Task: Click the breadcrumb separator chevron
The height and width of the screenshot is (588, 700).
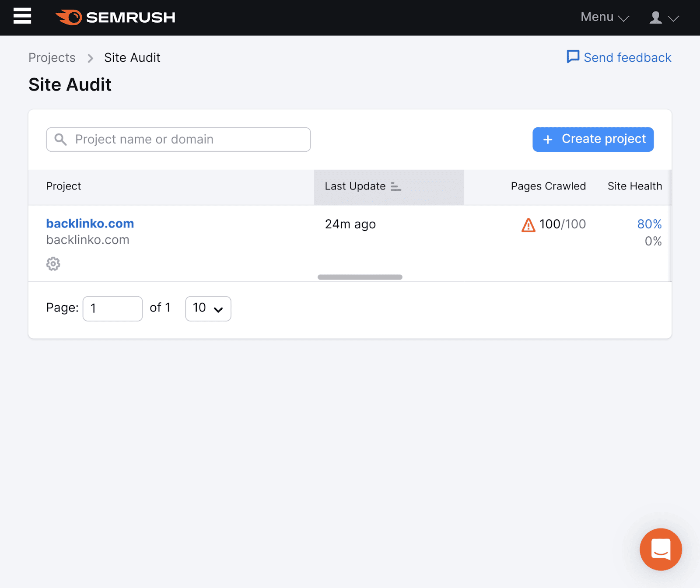Action: tap(90, 58)
